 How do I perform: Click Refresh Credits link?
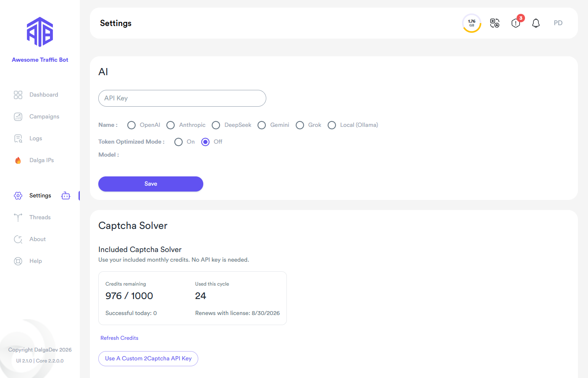pos(119,338)
